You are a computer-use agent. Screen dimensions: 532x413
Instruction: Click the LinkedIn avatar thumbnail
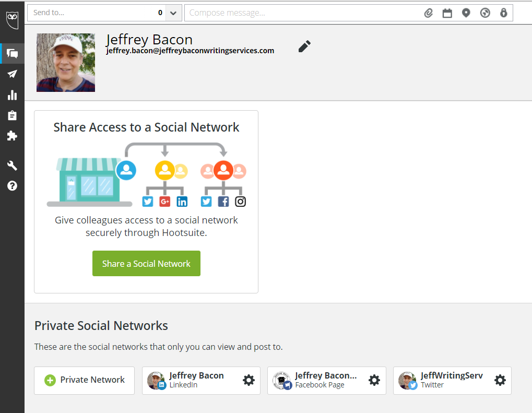tap(157, 381)
